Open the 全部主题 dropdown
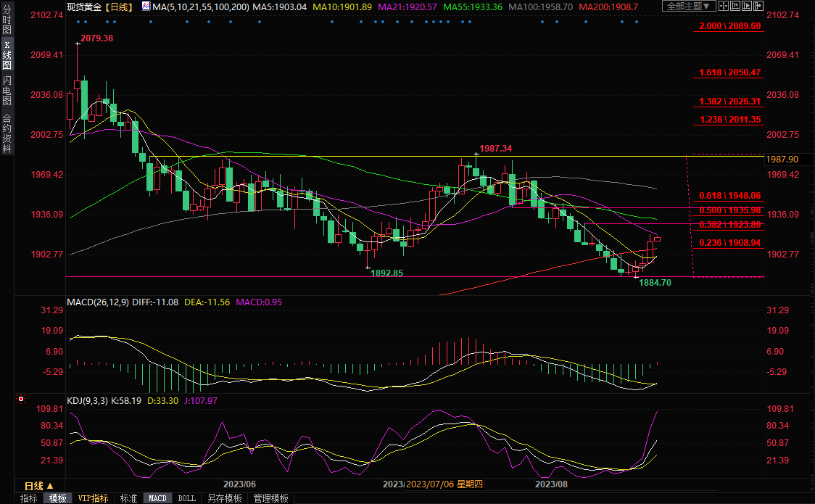The width and height of the screenshot is (815, 504). click(688, 7)
